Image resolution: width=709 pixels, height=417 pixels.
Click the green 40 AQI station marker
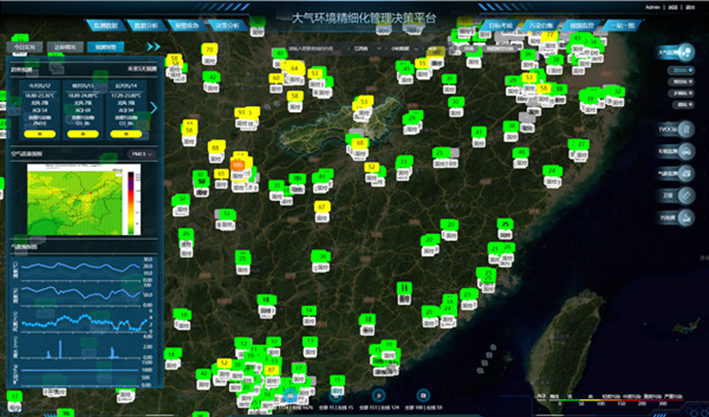[280, 53]
